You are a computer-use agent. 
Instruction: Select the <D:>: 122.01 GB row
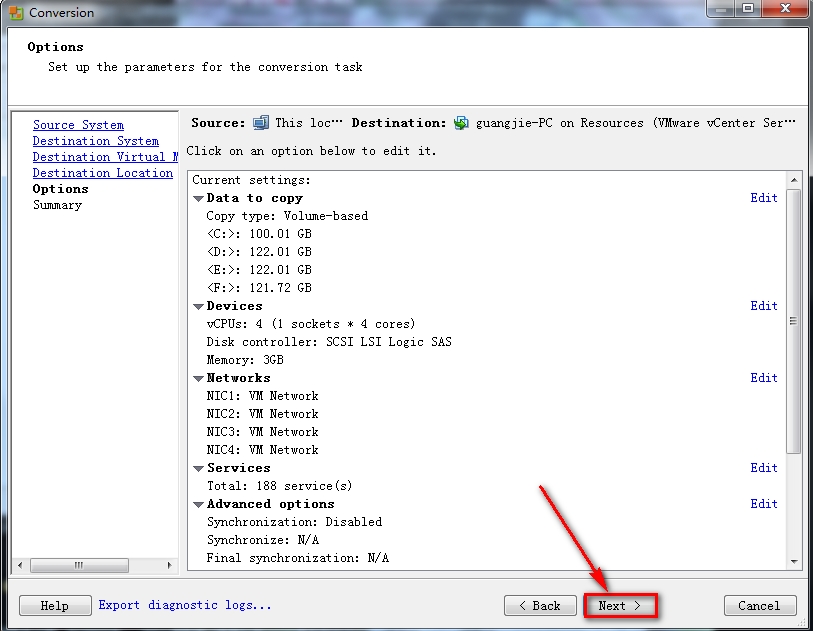pyautogui.click(x=259, y=252)
